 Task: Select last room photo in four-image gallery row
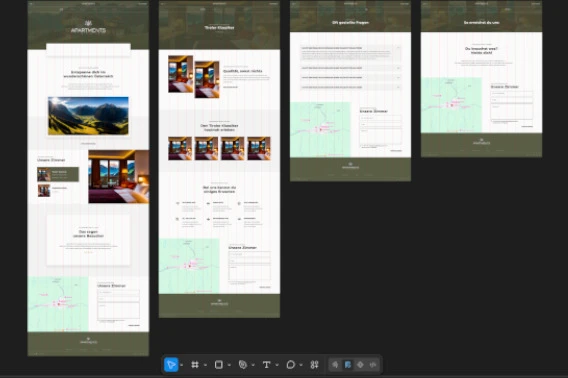coord(259,148)
